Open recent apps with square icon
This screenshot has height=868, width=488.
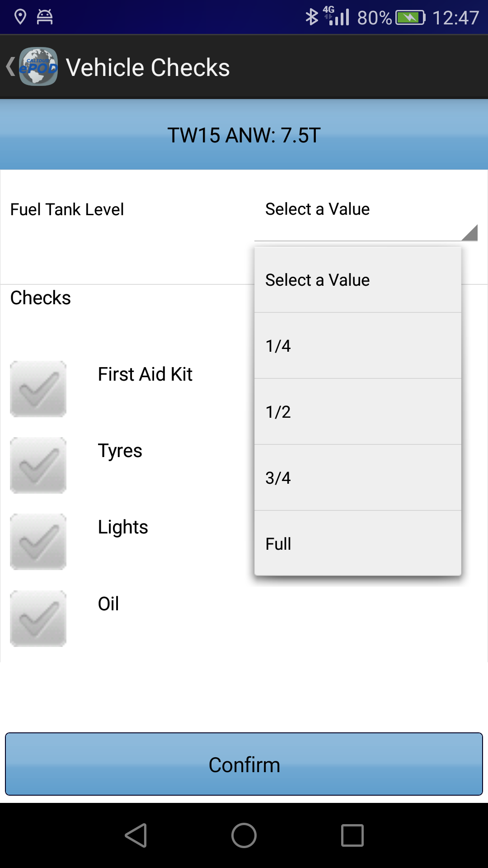point(352,835)
